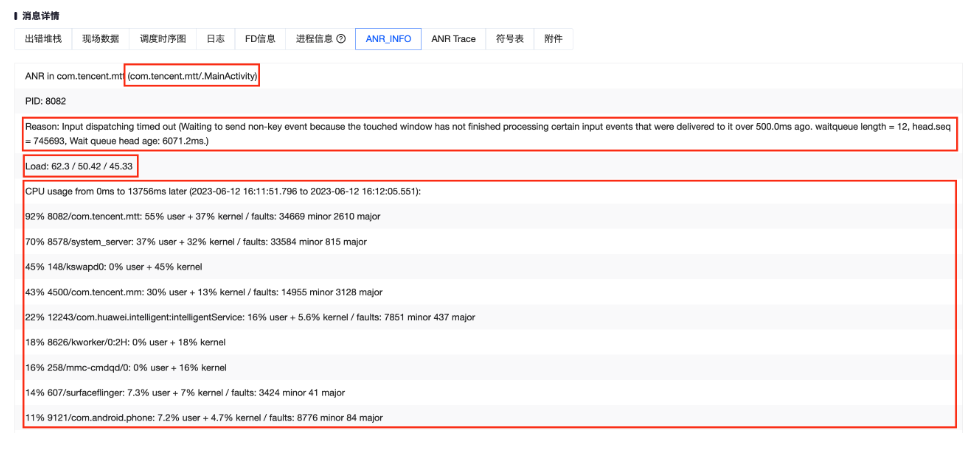Switch to the FD信息 tab
Screen dimensions: 979x452
(260, 39)
